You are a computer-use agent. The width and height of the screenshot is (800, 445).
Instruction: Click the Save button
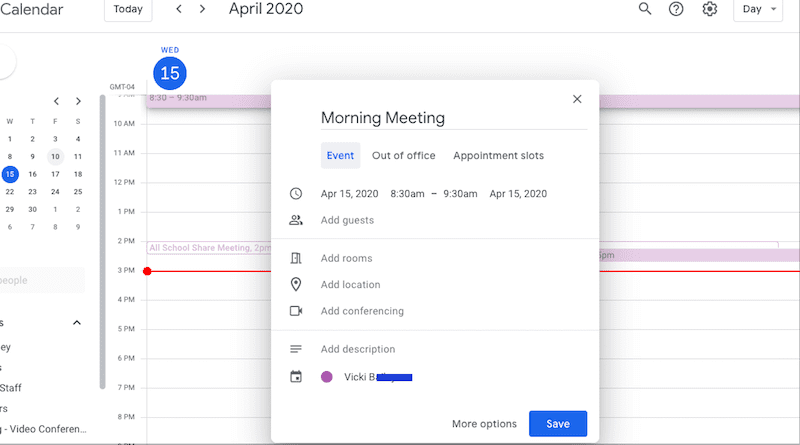557,424
